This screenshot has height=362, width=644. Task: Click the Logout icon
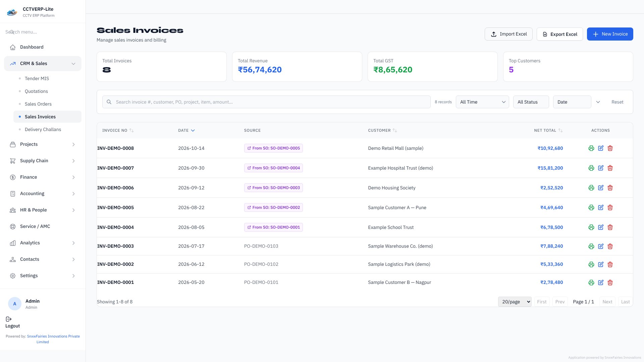tap(9, 319)
